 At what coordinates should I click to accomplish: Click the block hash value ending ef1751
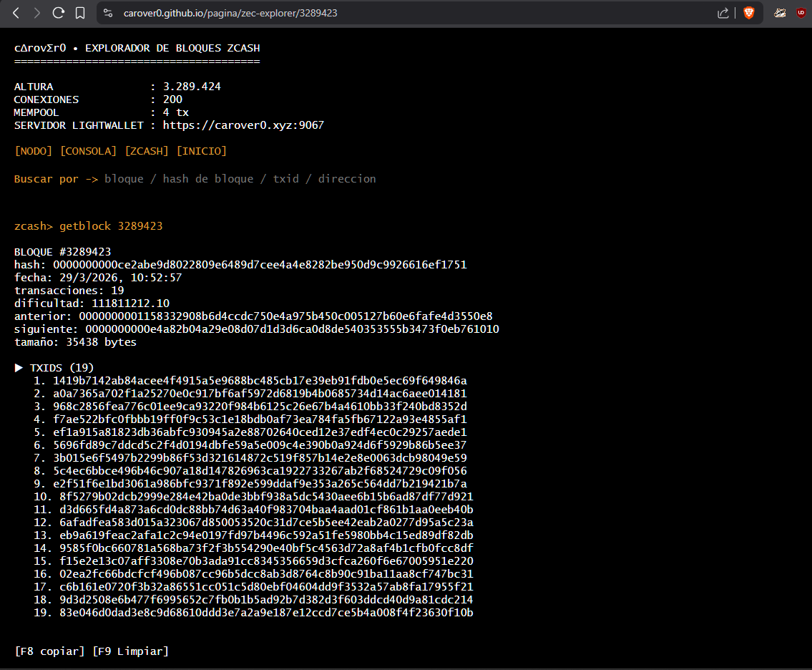tap(260, 264)
